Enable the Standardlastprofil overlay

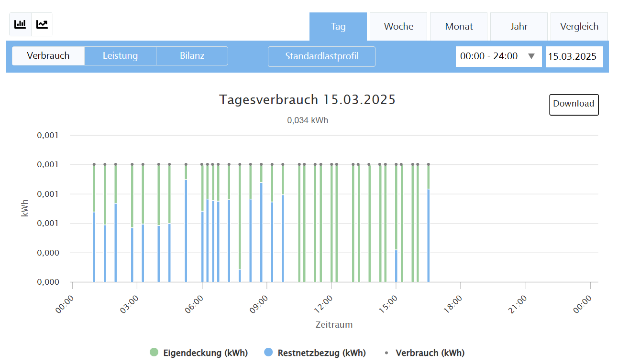tap(321, 56)
